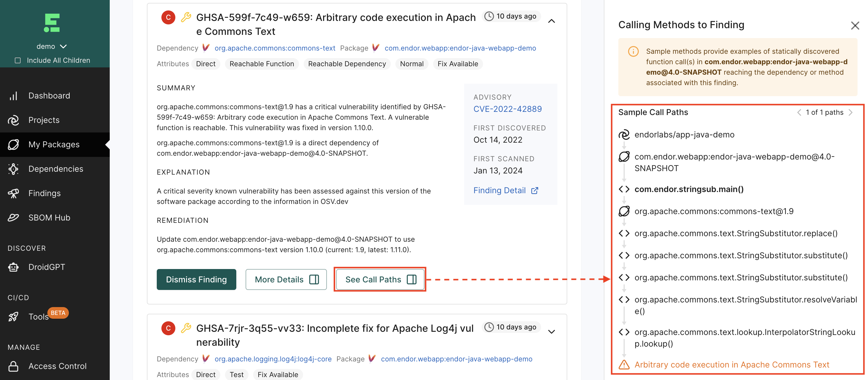868x380 pixels.
Task: Click Dismiss Finding button
Action: click(x=197, y=279)
